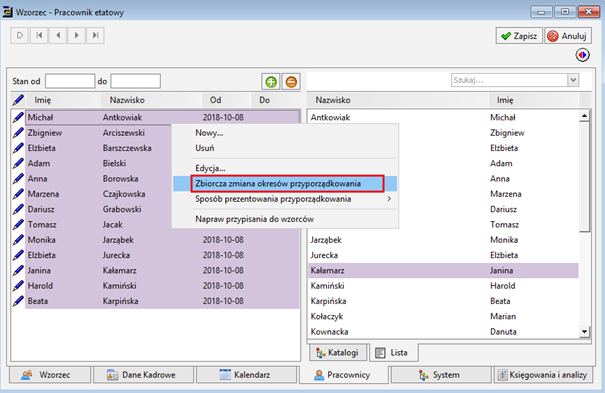This screenshot has height=393, width=605.
Task: Select Zbiorcza zmiana okresów przyporządkowania
Action: (x=285, y=184)
